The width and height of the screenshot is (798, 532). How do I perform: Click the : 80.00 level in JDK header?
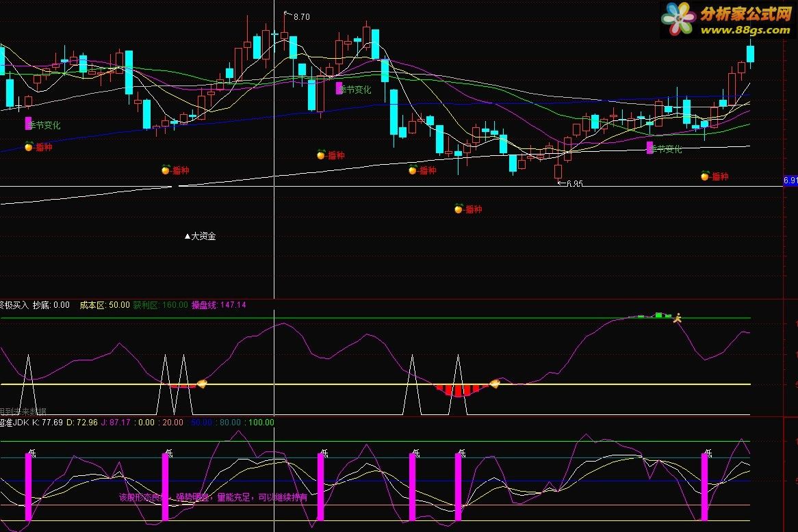[228, 423]
